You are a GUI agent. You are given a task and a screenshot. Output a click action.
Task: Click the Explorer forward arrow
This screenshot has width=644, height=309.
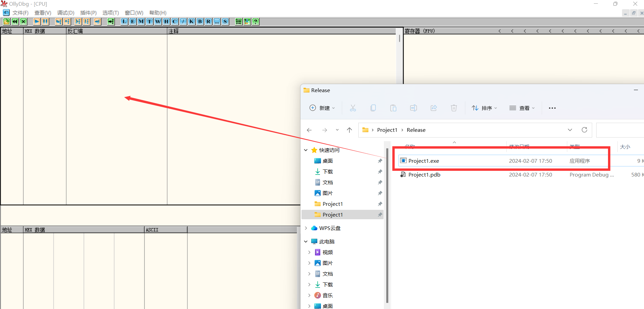[325, 130]
